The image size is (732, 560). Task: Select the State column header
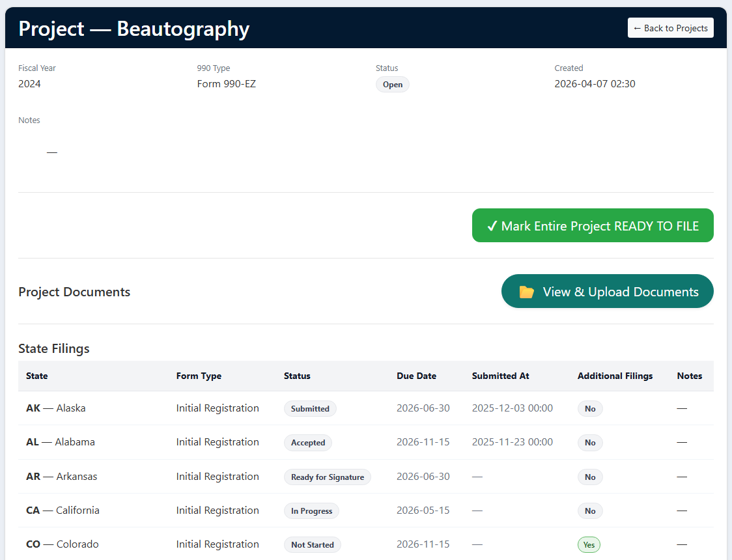[x=37, y=376]
